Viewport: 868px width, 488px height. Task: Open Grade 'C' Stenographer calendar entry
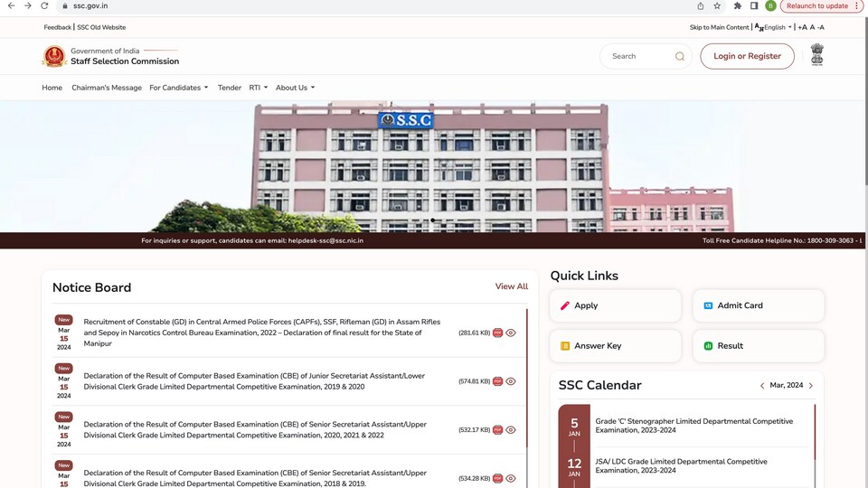tap(694, 426)
